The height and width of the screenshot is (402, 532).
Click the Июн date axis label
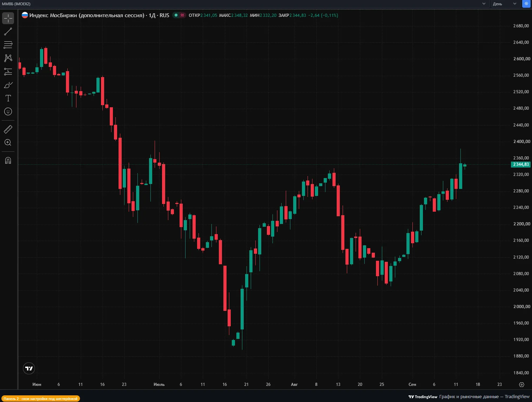tap(37, 384)
